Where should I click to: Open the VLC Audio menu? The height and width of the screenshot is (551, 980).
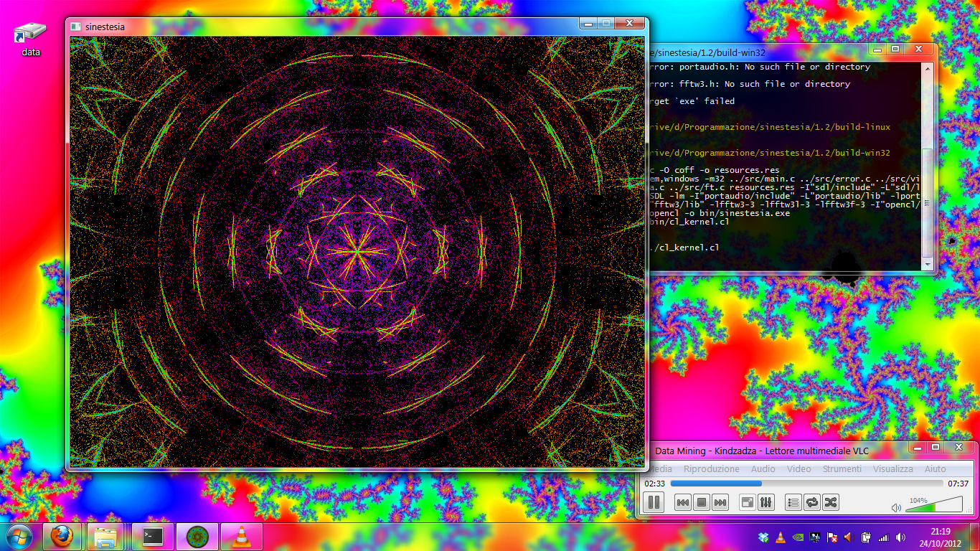pyautogui.click(x=763, y=468)
